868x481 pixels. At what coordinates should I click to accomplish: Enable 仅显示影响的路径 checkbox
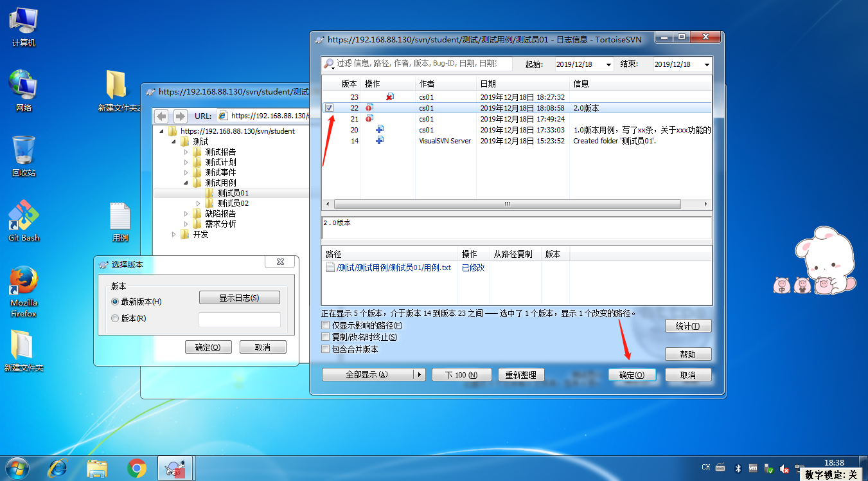[325, 326]
